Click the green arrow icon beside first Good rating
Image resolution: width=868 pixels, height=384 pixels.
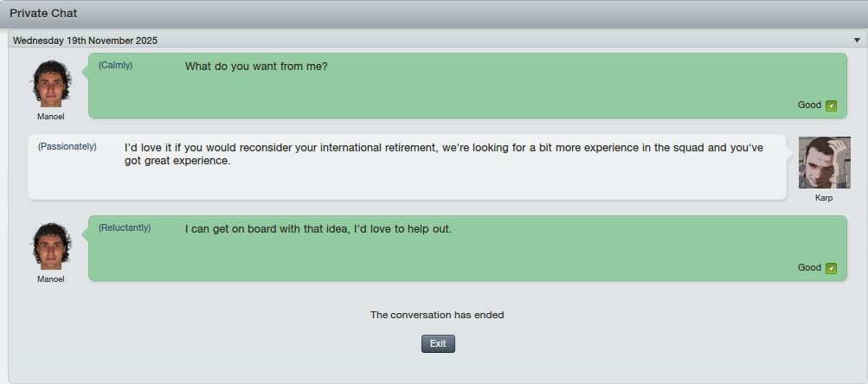(831, 106)
